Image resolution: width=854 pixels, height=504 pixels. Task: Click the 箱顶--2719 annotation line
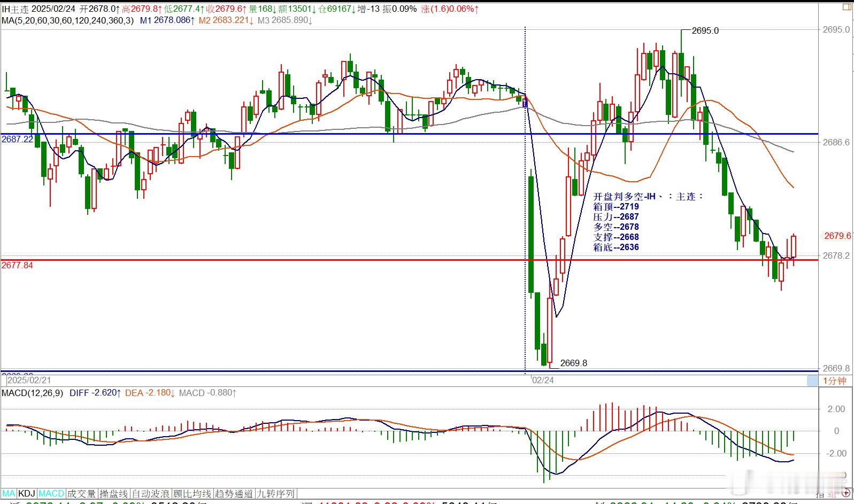[616, 207]
